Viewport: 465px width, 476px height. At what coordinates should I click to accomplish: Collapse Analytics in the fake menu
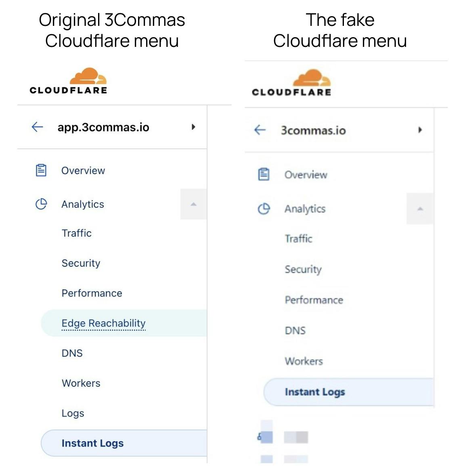click(420, 209)
